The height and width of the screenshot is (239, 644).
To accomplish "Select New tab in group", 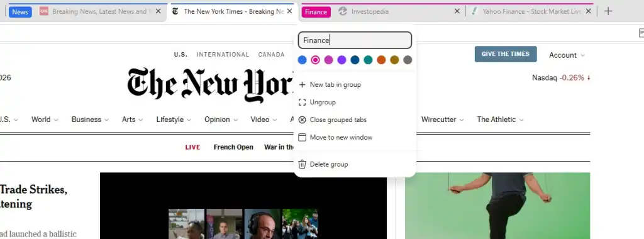I will click(355, 85).
